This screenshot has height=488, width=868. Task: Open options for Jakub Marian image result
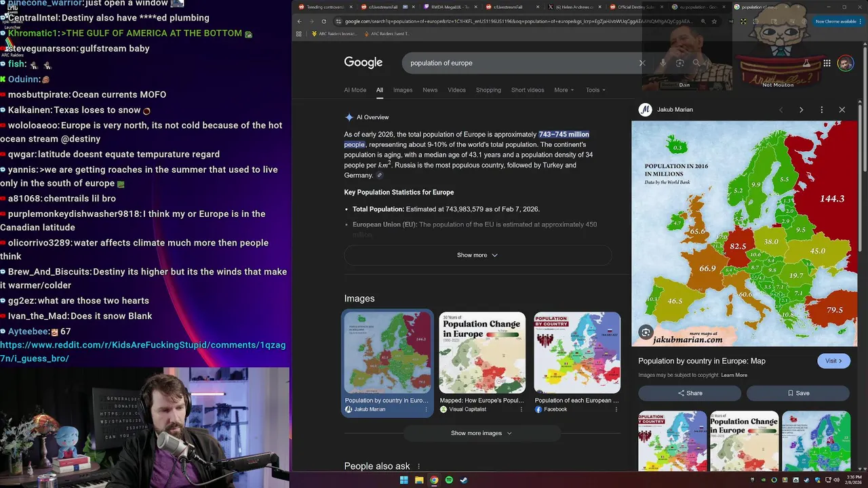[427, 409]
